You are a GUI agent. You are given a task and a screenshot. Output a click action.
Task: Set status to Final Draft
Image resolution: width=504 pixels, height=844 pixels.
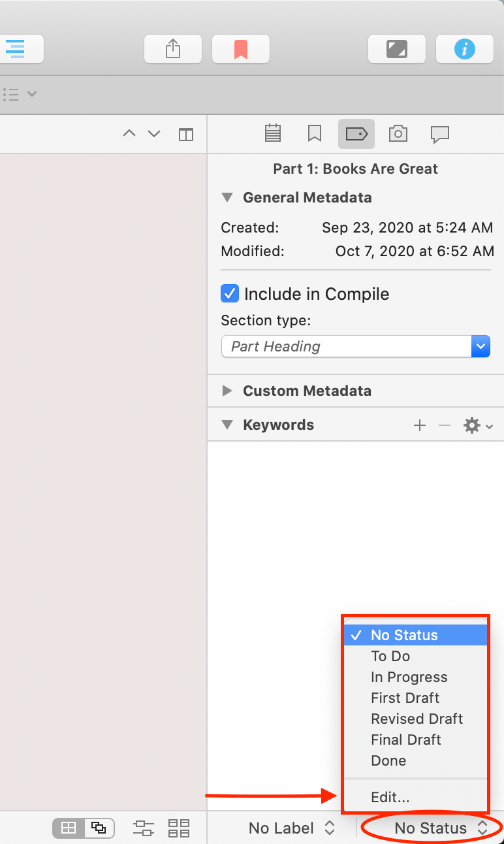416,739
